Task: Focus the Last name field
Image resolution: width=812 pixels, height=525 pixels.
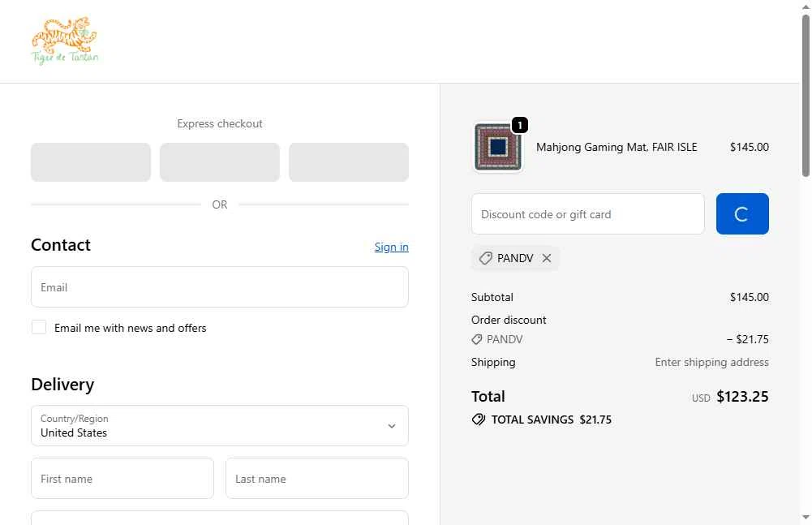Action: (317, 479)
